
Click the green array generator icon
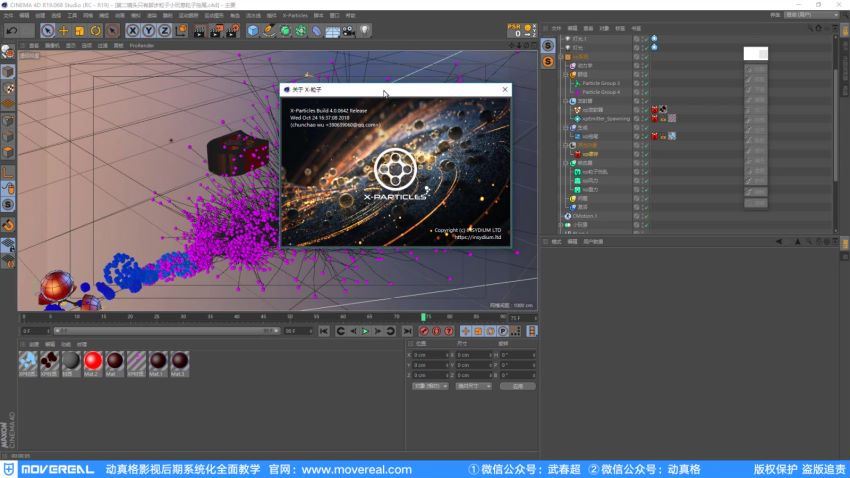tap(301, 31)
